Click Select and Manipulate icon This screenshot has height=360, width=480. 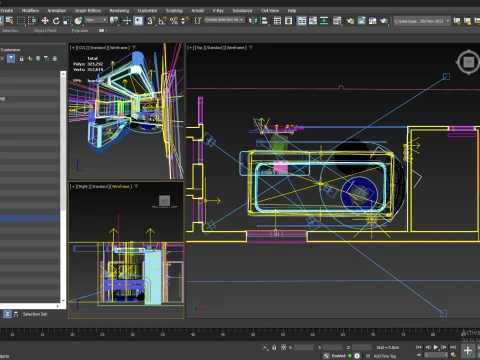click(127, 21)
